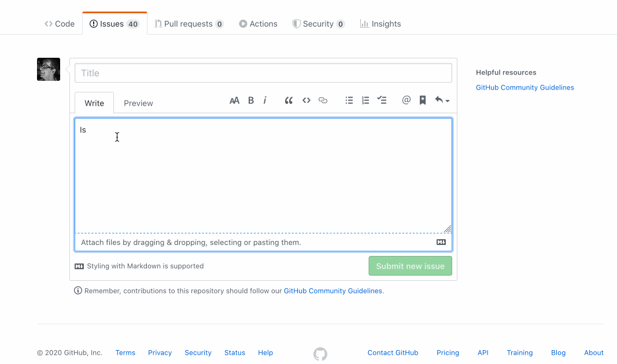
Task: Click the Submit new issue button
Action: pyautogui.click(x=410, y=266)
